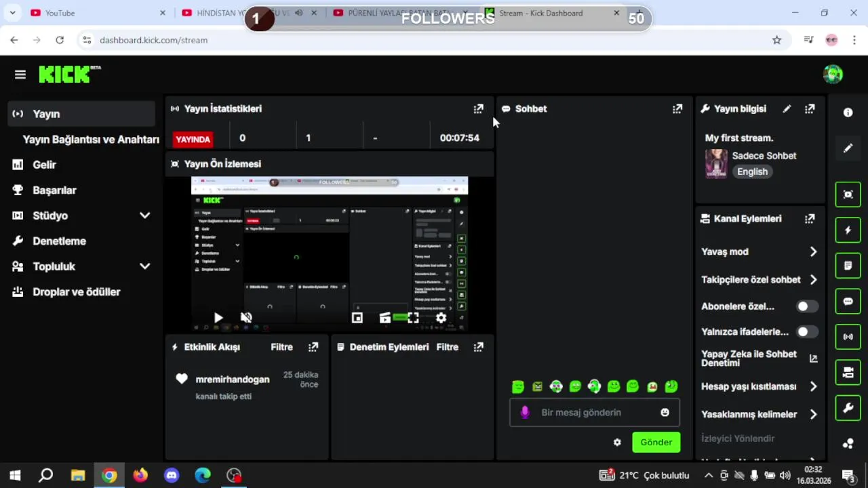Click the Bir mesaj gönderin input
This screenshot has height=488, width=868.
pyautogui.click(x=594, y=412)
